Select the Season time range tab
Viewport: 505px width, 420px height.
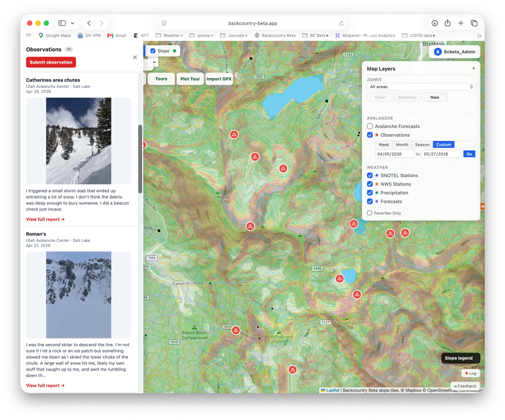point(422,145)
